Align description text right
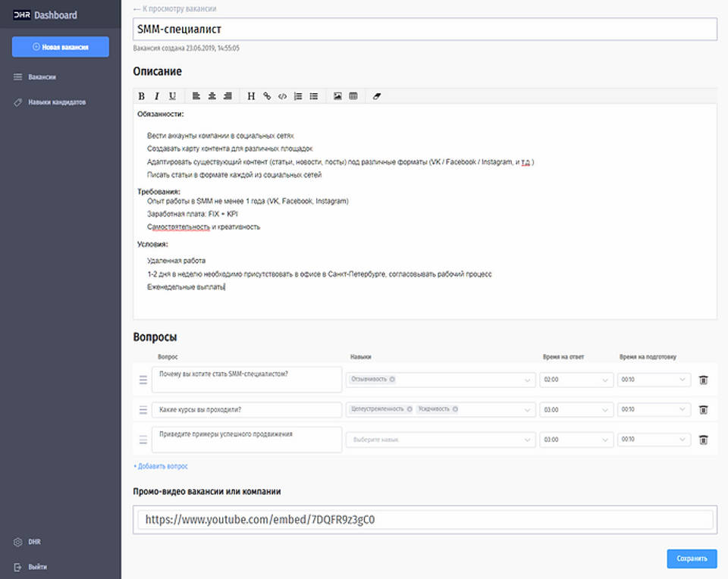The image size is (728, 579). coord(227,96)
